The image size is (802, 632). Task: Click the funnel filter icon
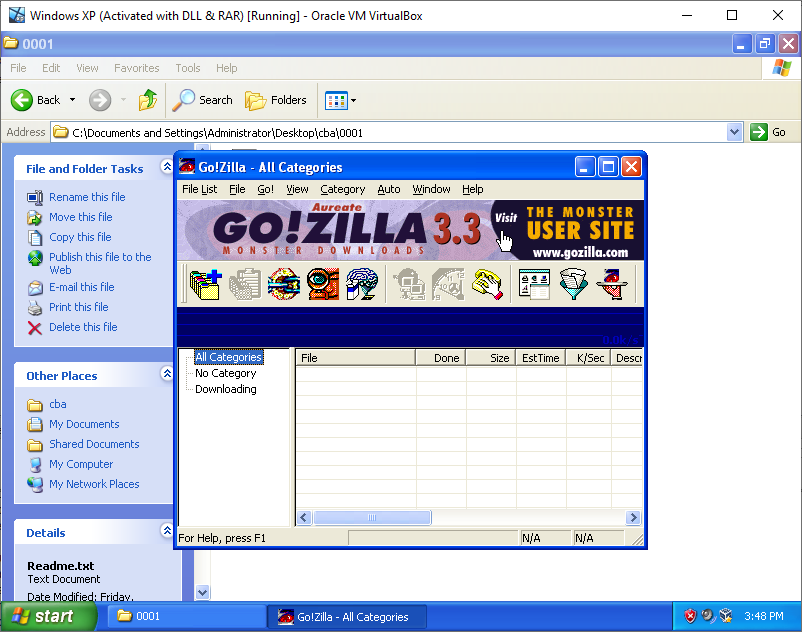[x=573, y=284]
